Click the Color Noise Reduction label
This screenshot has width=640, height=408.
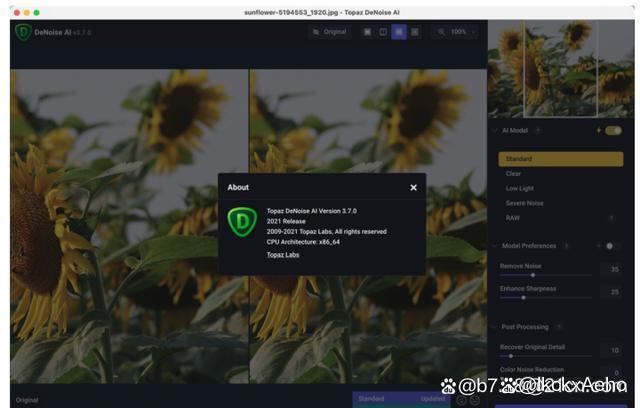click(532, 369)
